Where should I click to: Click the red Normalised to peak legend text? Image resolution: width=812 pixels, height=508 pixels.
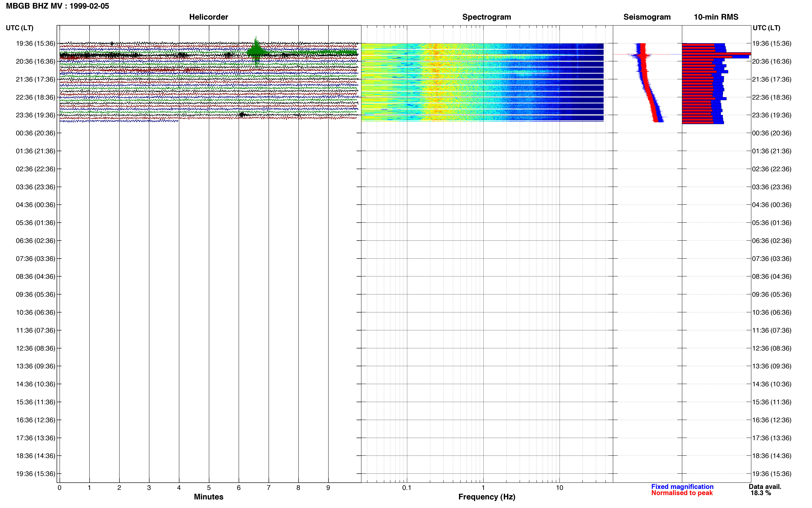pos(682,493)
